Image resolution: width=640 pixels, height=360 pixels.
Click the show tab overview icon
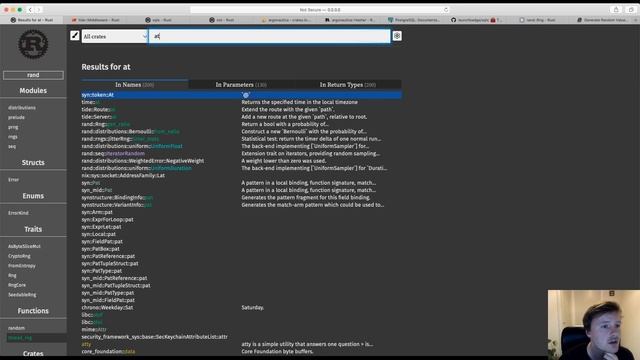coord(631,10)
